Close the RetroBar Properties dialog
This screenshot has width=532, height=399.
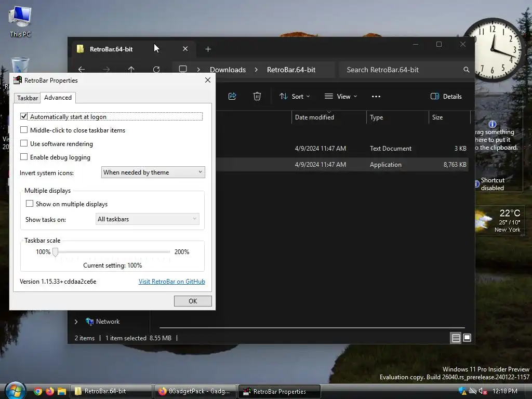coord(208,80)
